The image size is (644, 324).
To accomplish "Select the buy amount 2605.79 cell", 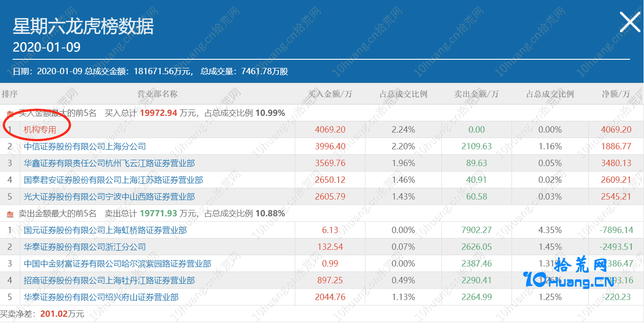I will point(330,197).
